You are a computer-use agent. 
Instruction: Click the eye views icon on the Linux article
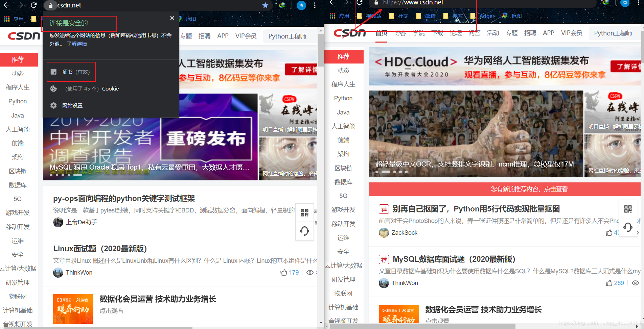(x=310, y=273)
